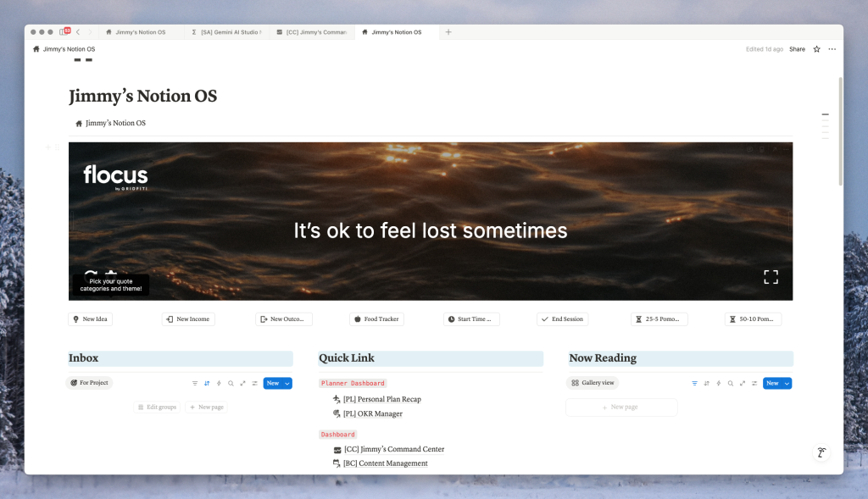
Task: Expand the New dropdown arrow in Now Reading
Action: [787, 384]
